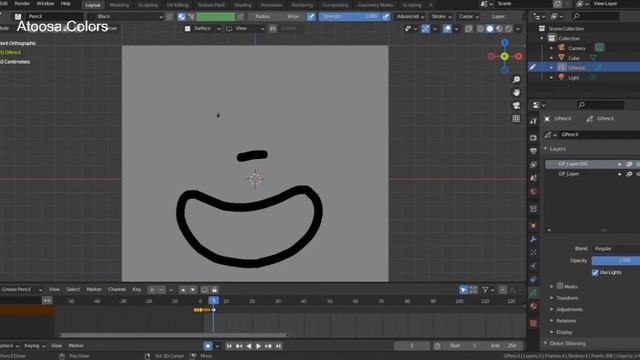Viewport: 640px width, 360px height.
Task: Select the Light object in outliner
Action: [x=573, y=78]
